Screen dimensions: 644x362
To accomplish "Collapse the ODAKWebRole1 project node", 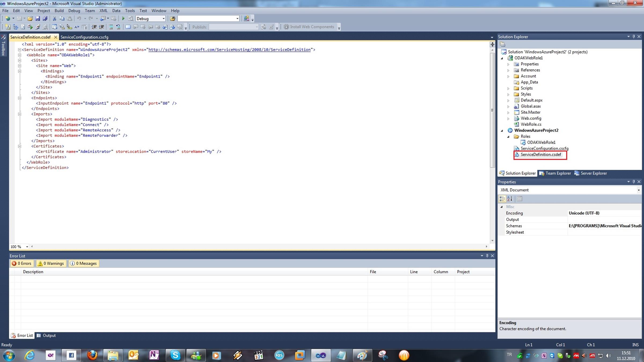I will click(x=502, y=58).
